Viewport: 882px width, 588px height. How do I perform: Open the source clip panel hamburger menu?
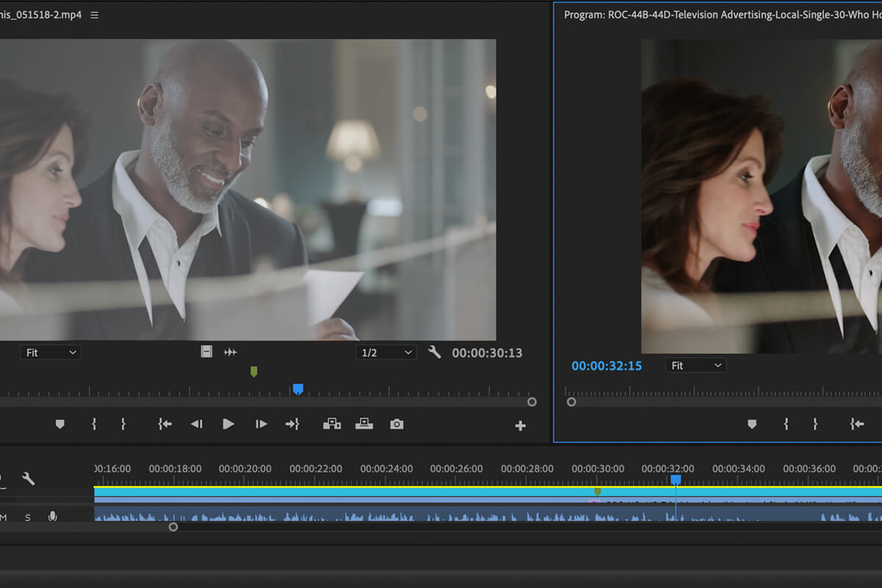[94, 14]
